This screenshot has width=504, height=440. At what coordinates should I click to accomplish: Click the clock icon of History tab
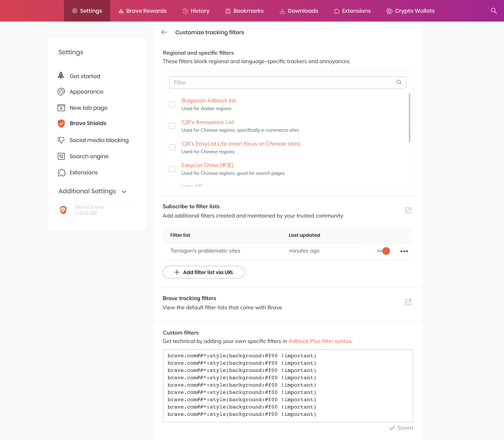185,11
